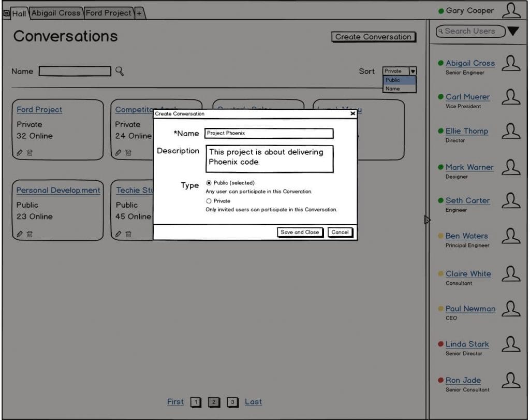This screenshot has width=530, height=420.
Task: Click Claire White's avatar icon
Action: [x=511, y=273]
